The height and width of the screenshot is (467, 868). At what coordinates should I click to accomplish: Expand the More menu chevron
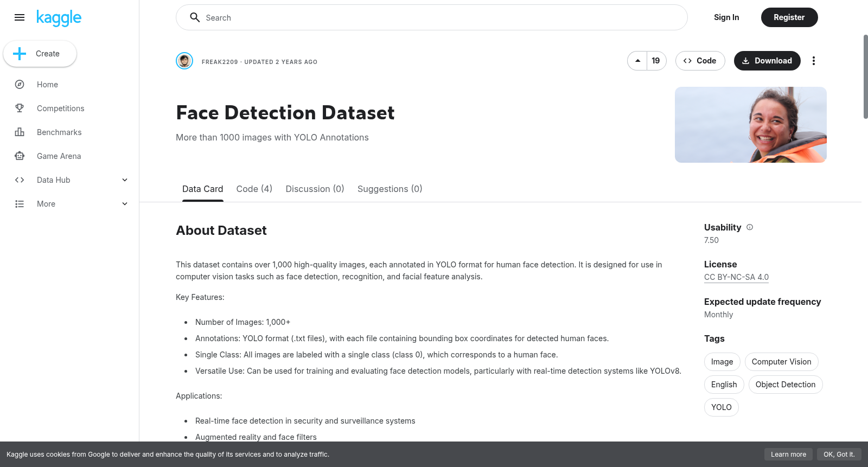pos(125,204)
